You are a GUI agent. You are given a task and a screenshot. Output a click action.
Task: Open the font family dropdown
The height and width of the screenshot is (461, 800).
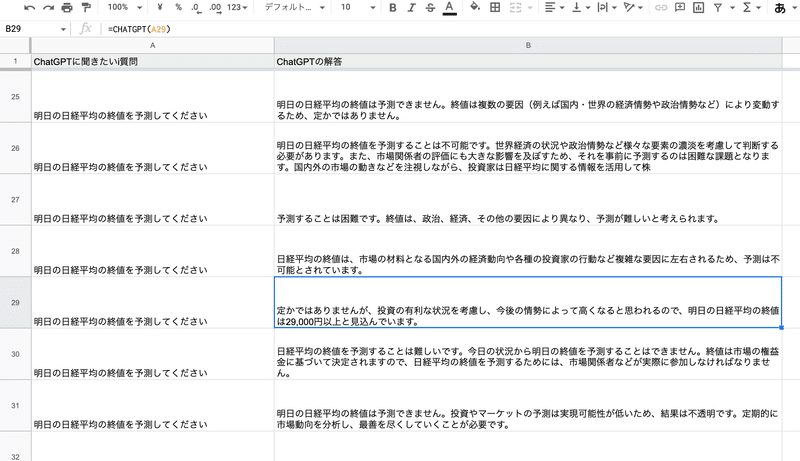[x=294, y=8]
